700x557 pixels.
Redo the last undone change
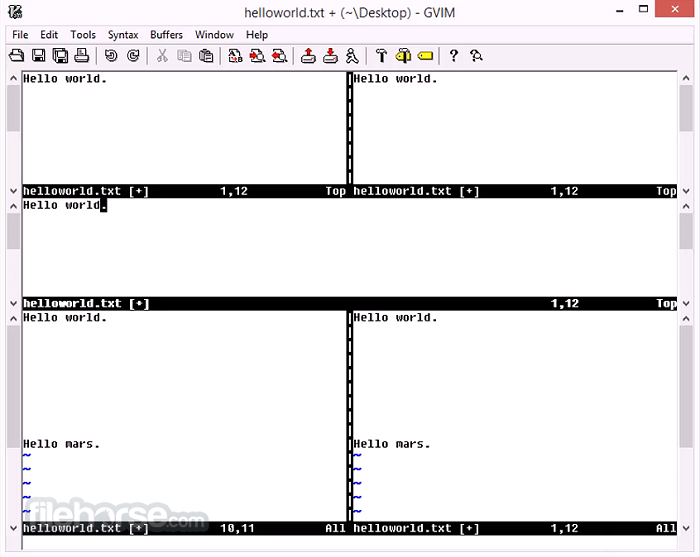click(x=132, y=56)
